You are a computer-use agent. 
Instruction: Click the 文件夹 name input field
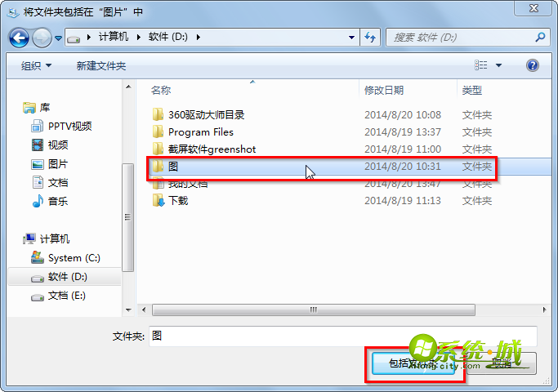pos(342,336)
